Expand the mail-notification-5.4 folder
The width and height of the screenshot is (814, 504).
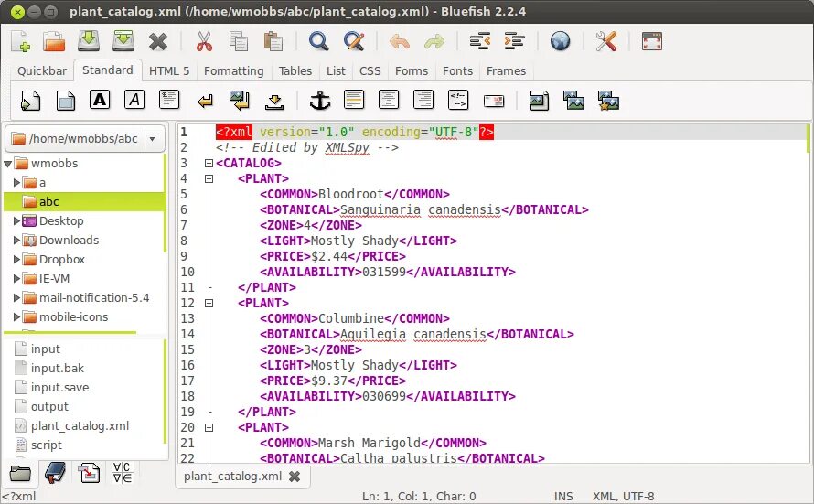pos(16,298)
